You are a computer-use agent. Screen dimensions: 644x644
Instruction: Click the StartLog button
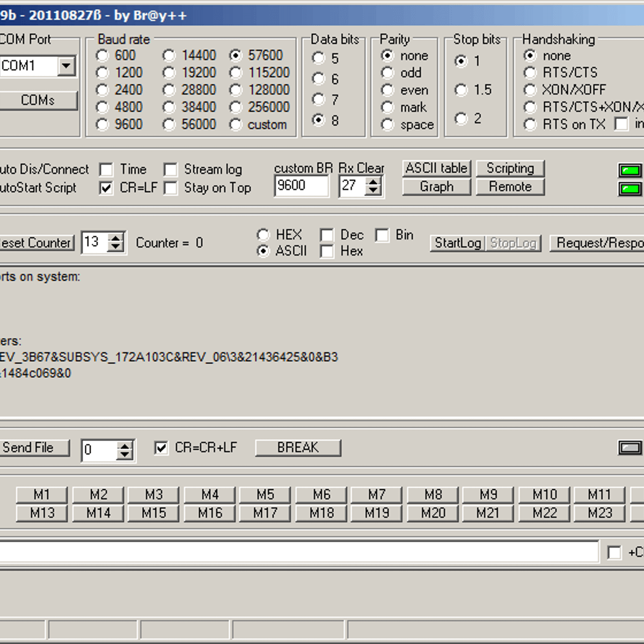[x=458, y=243]
